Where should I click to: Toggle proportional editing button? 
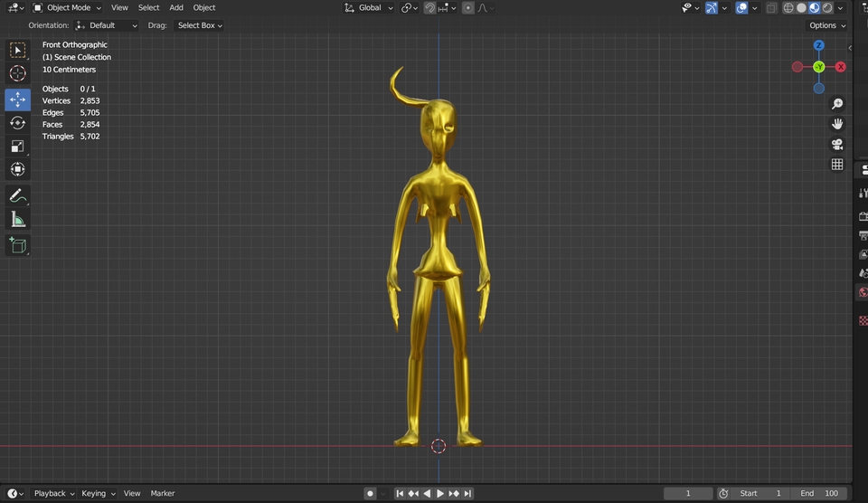tap(467, 8)
